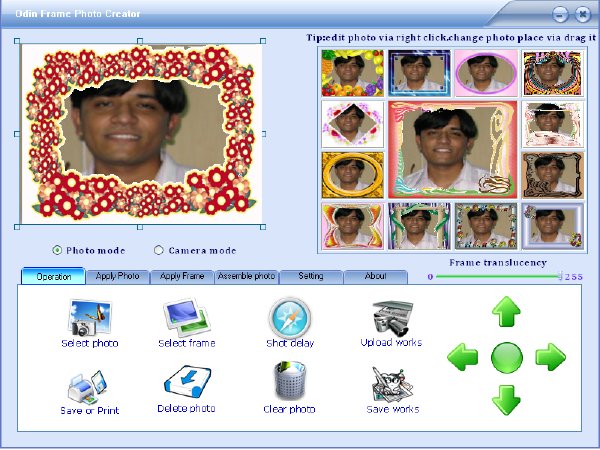Image resolution: width=600 pixels, height=450 pixels.
Task: Select the diamond-shaped flower frame thumbnail
Action: (x=352, y=124)
